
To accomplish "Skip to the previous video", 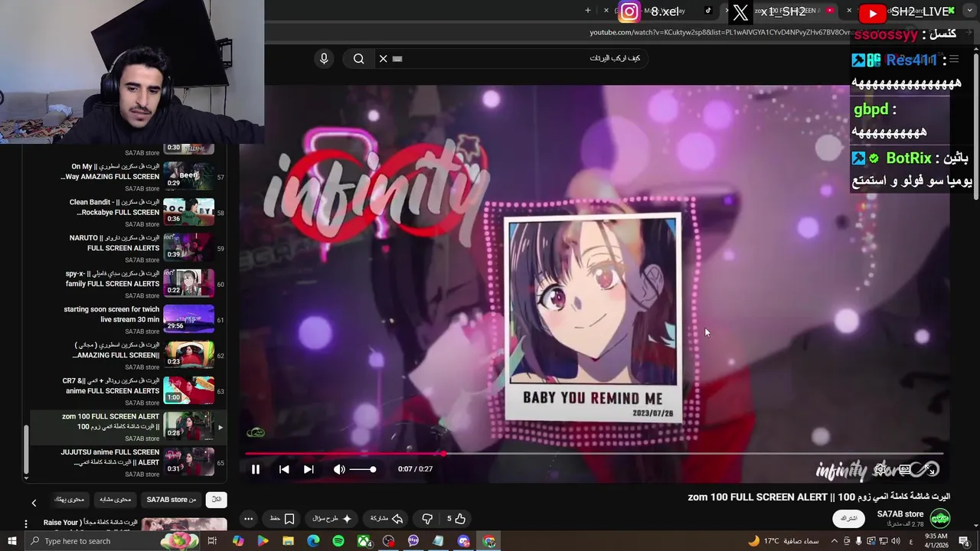I will tap(284, 469).
